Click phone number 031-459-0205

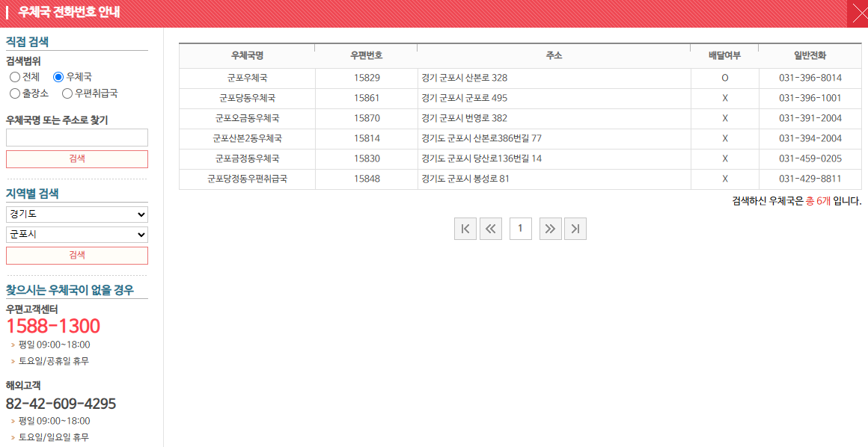(x=810, y=158)
